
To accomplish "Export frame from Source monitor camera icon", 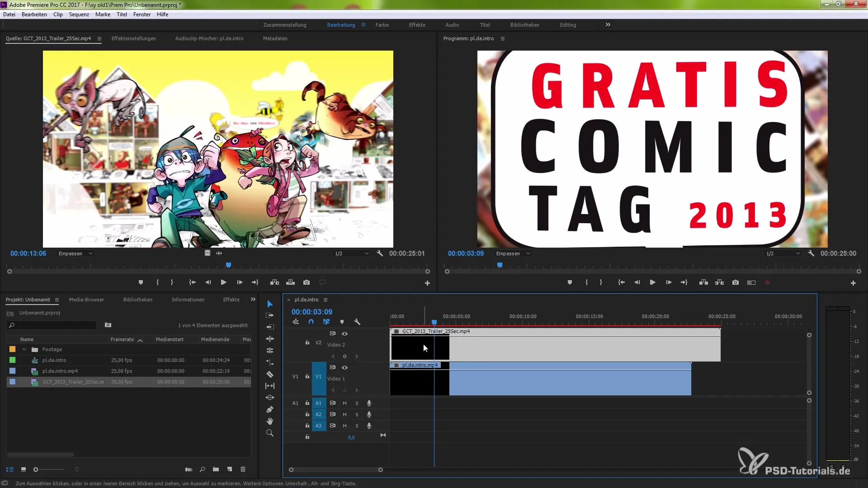I will point(307,282).
